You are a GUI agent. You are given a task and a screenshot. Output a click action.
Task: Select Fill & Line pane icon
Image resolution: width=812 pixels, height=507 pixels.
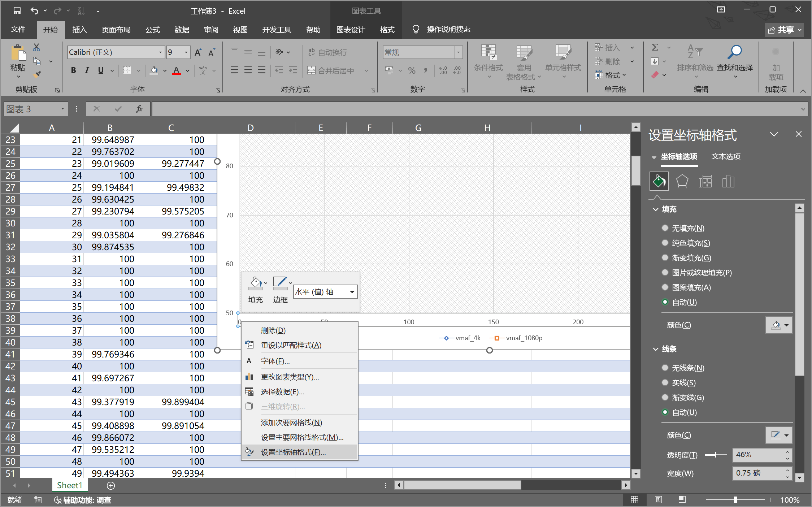[x=659, y=181]
